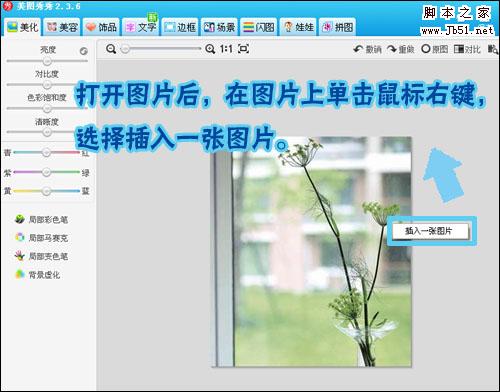Click the 紫-绿 color balance slider
500x392 pixels.
46,172
